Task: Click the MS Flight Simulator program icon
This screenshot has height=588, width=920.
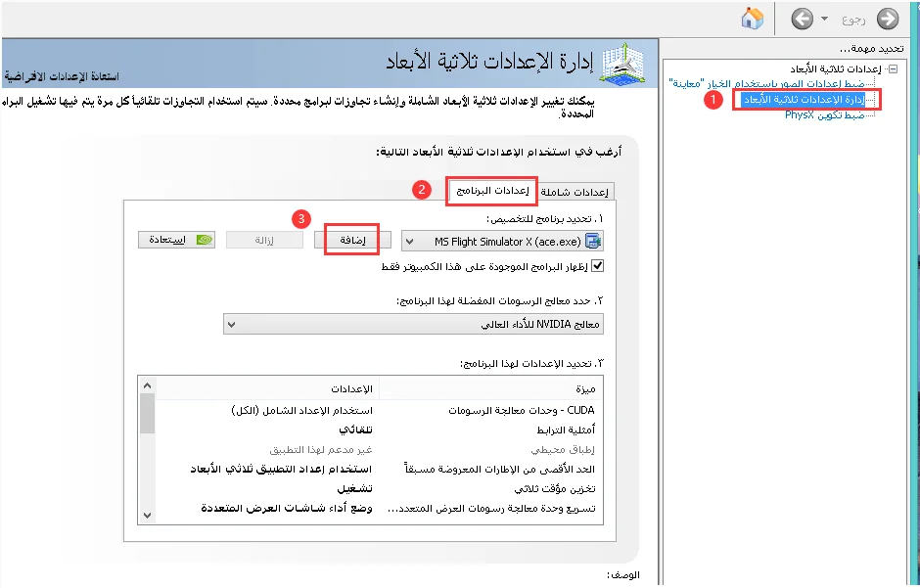Action: [593, 241]
